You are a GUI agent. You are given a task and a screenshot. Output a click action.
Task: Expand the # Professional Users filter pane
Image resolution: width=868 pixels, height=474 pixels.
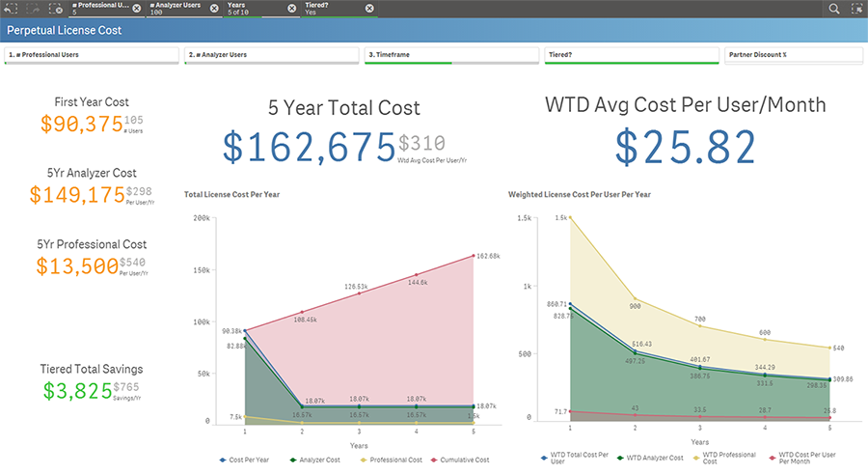92,55
